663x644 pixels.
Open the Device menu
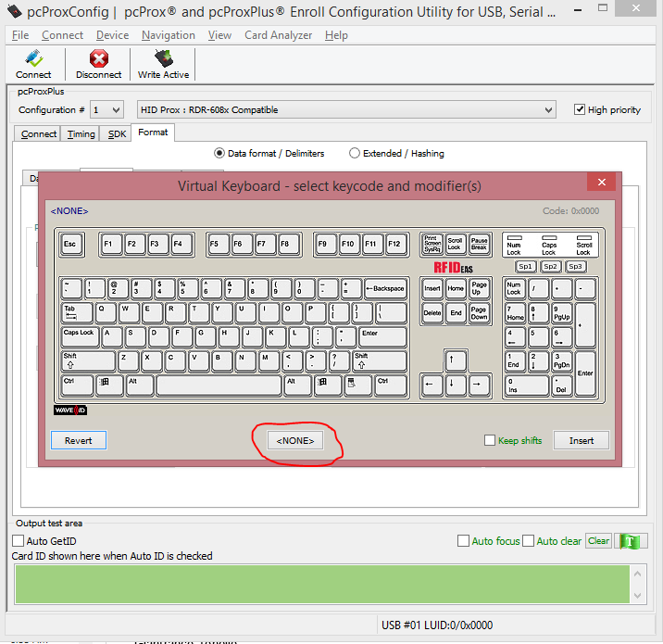point(112,35)
